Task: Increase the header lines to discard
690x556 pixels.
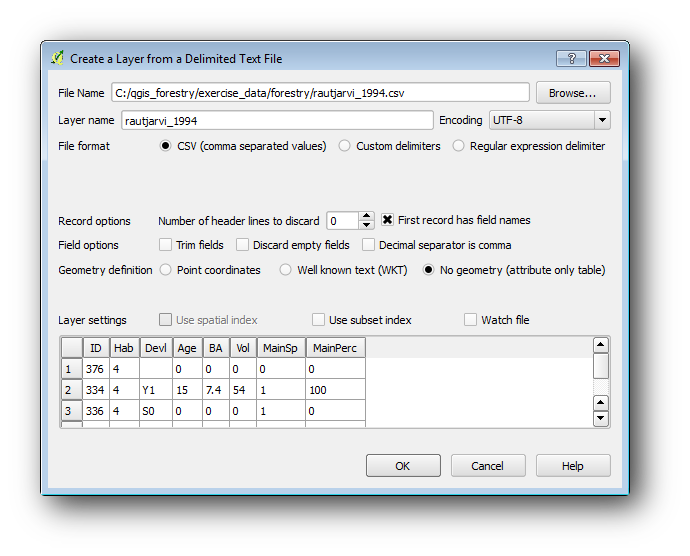Action: coord(367,216)
